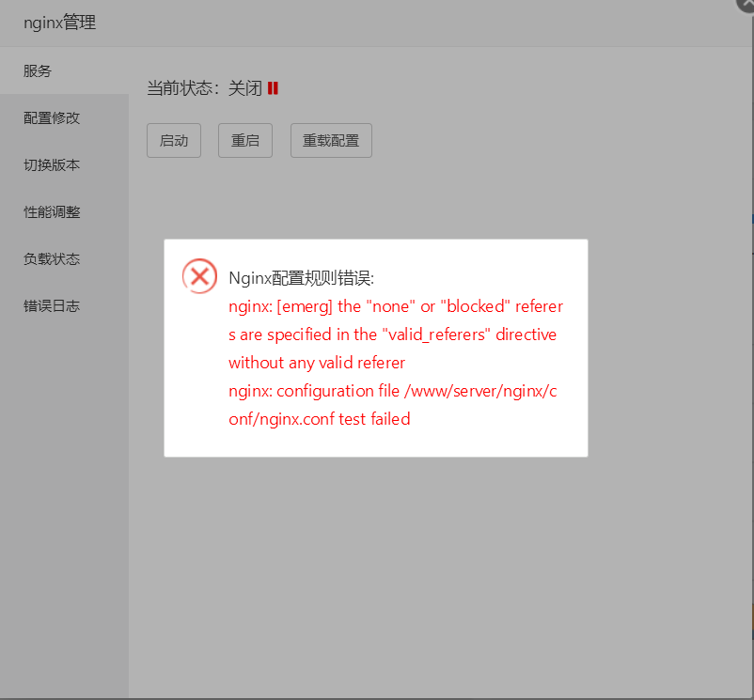Click the red error X icon
Image resolution: width=754 pixels, height=700 pixels.
point(199,276)
